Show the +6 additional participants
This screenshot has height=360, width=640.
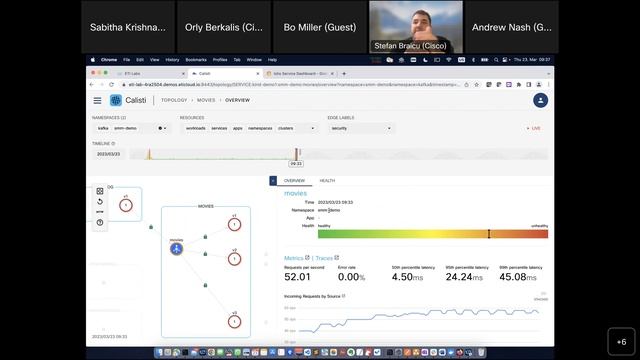pos(621,342)
